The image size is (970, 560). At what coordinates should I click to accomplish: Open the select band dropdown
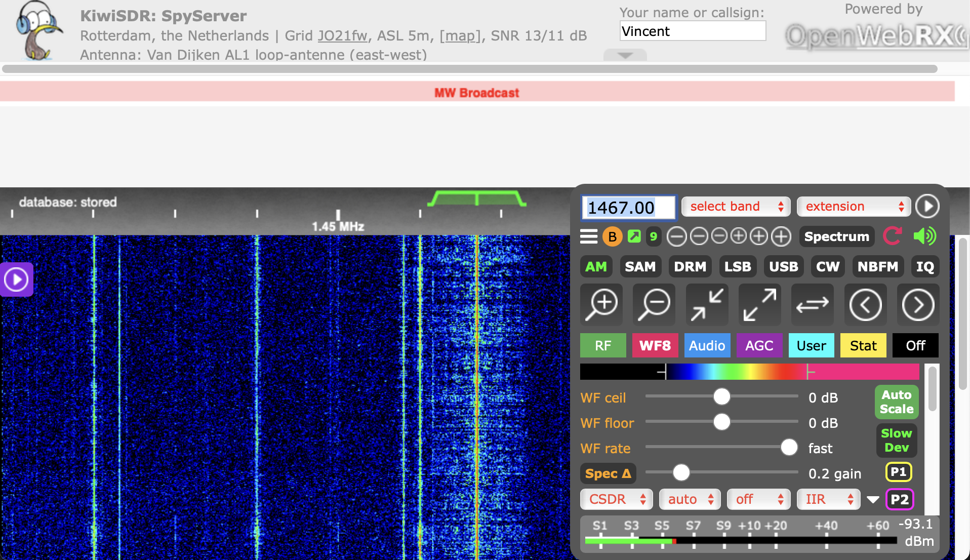736,207
